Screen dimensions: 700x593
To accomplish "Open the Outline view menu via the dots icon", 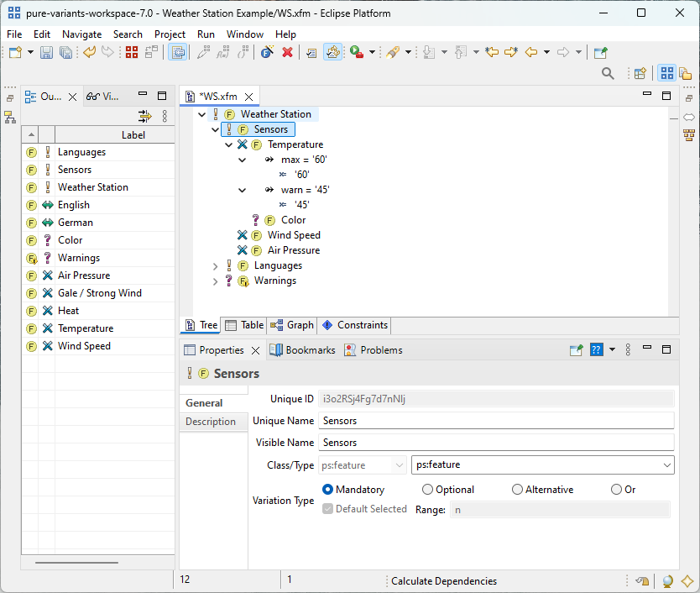I will coord(163,115).
